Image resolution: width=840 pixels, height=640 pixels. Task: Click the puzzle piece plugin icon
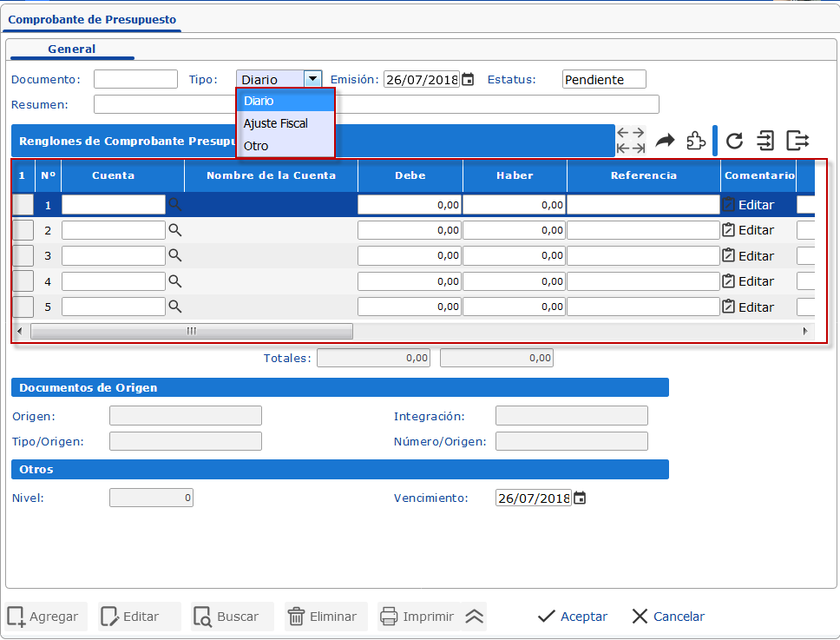(695, 141)
